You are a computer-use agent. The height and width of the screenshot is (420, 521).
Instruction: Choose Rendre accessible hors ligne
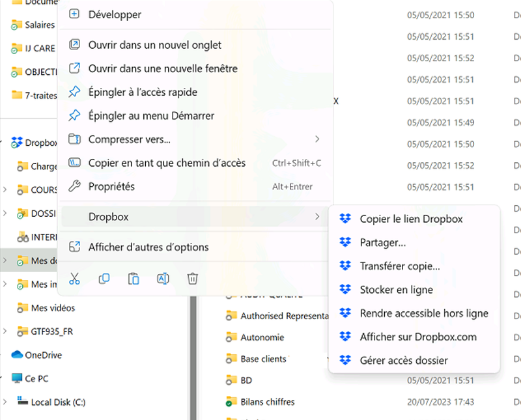423,313
